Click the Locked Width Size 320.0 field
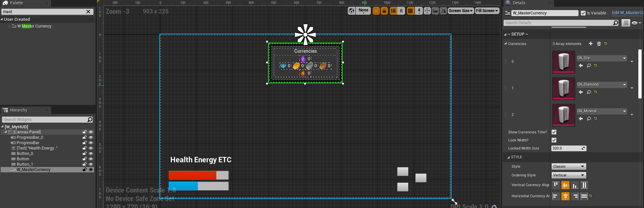 pos(569,148)
